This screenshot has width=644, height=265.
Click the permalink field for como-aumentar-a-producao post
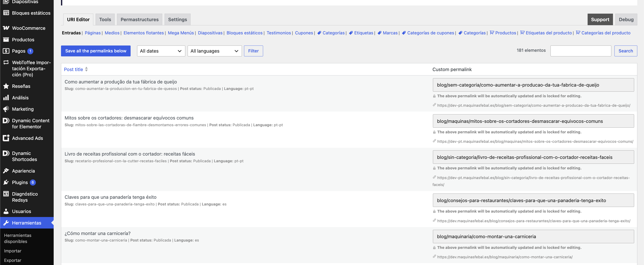pyautogui.click(x=533, y=85)
